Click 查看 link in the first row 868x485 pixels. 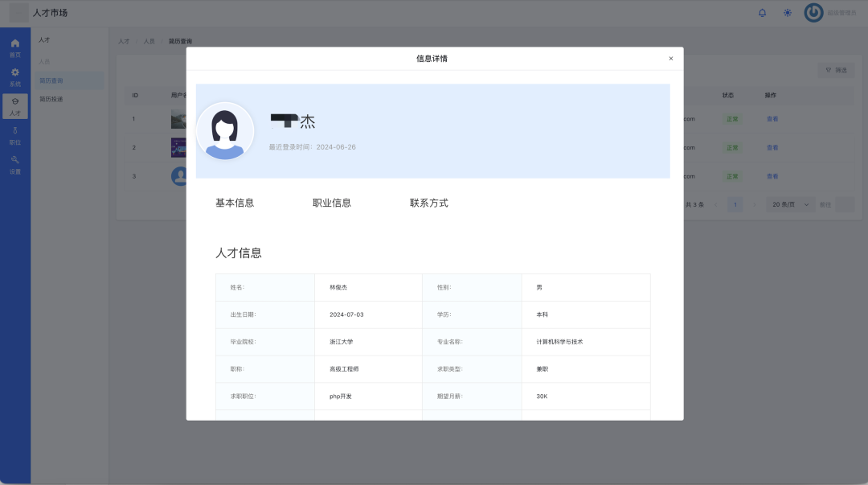click(x=772, y=119)
